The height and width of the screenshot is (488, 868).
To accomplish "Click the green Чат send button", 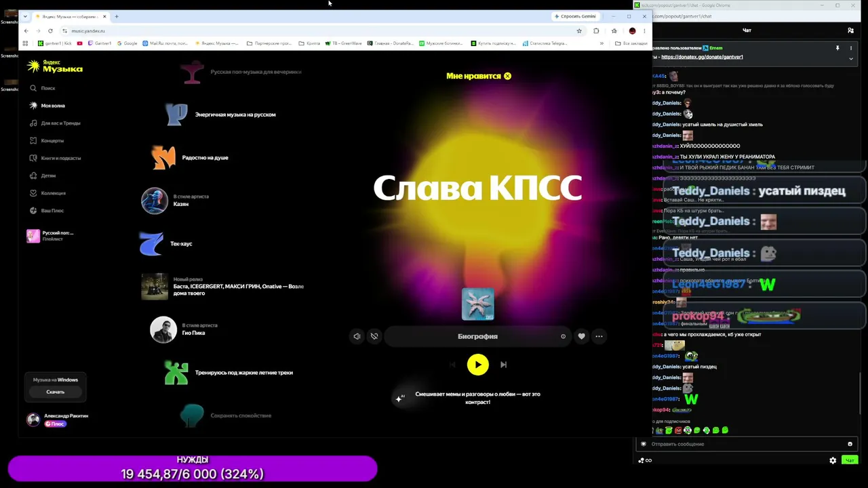I will [850, 460].
